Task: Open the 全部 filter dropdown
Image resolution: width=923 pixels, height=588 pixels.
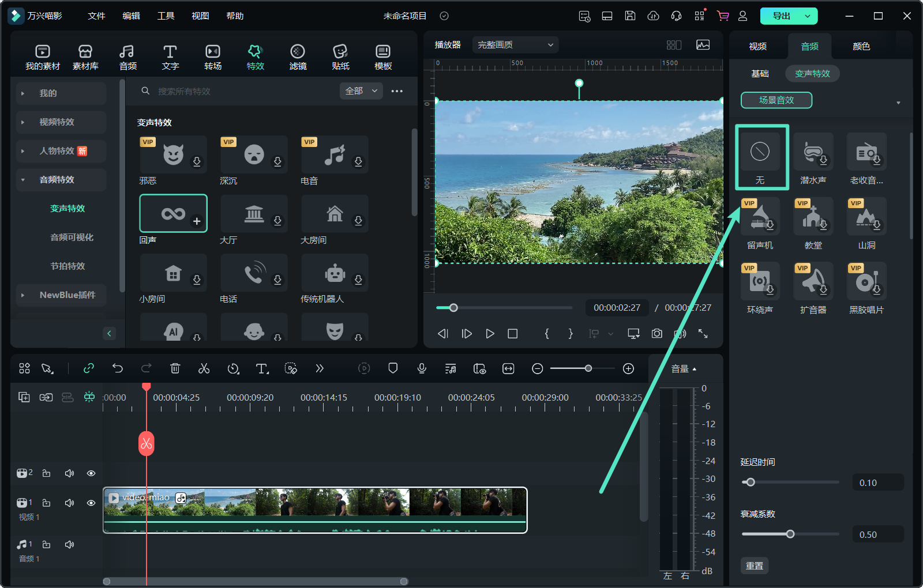Action: 361,91
